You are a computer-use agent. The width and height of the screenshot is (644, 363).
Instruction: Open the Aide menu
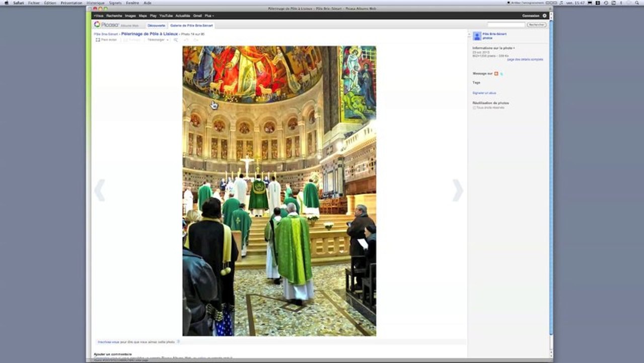147,3
